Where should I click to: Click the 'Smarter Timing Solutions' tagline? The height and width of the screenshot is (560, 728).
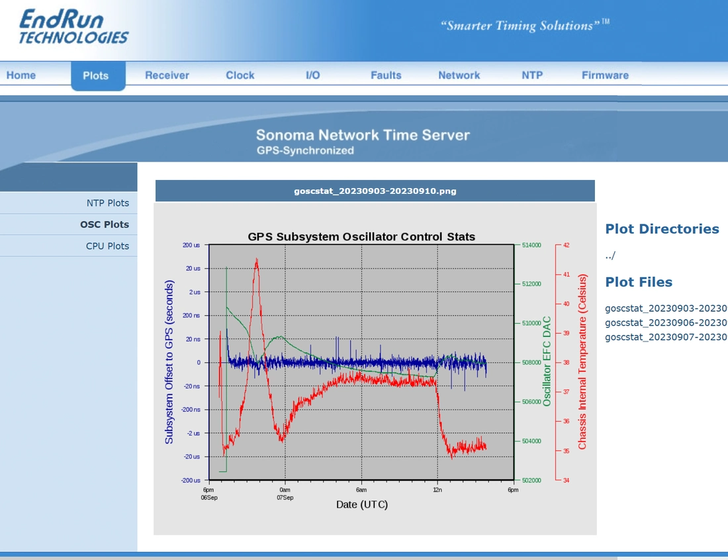(x=525, y=25)
